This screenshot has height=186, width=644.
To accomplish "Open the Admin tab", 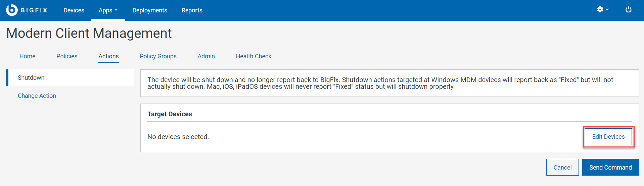I will click(x=206, y=56).
